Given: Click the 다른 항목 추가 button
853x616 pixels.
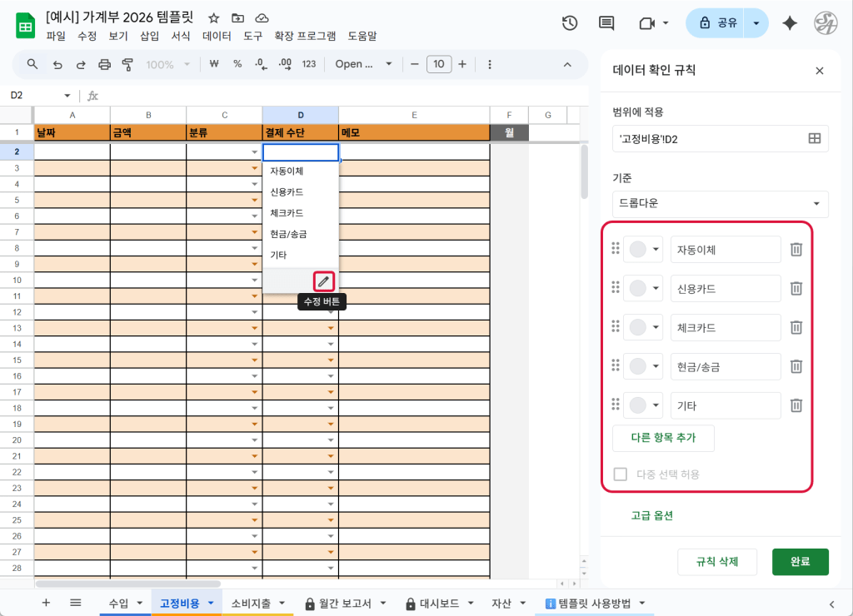Looking at the screenshot, I should point(663,438).
